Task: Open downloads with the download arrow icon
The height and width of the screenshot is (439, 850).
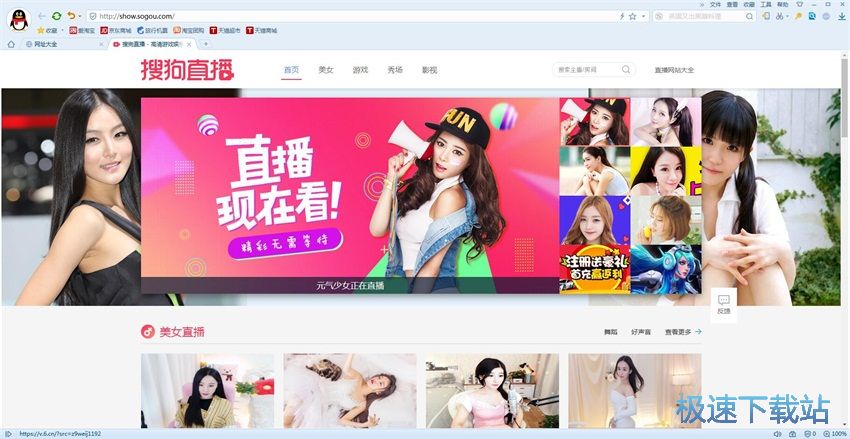Action: (x=841, y=16)
